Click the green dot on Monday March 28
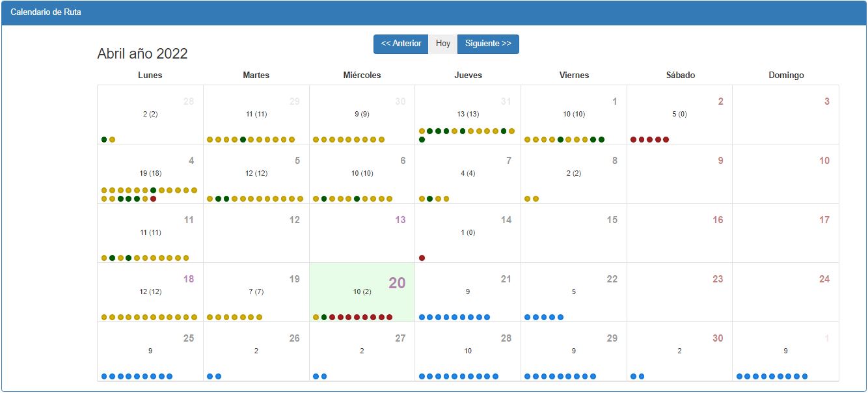Screen dimensions: 868x393 click(x=104, y=140)
